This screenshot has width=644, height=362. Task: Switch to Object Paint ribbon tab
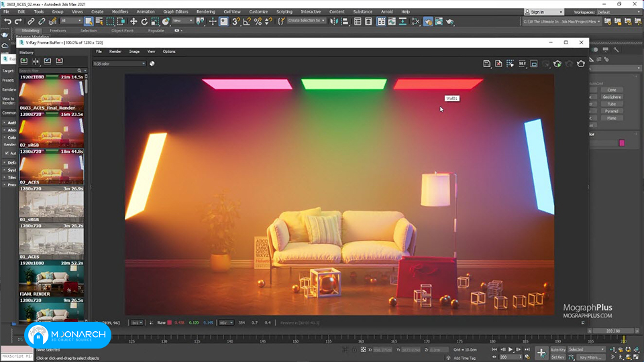click(122, 31)
